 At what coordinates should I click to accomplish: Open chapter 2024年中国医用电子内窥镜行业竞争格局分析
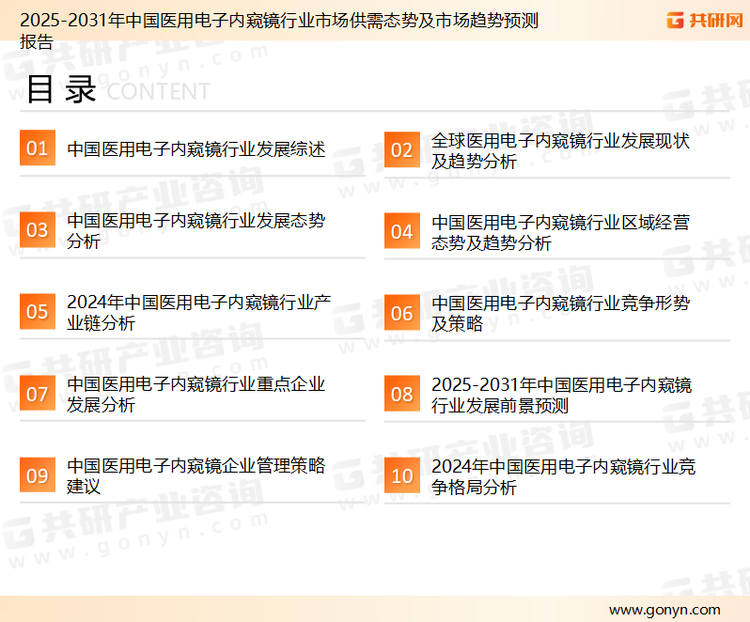click(563, 477)
